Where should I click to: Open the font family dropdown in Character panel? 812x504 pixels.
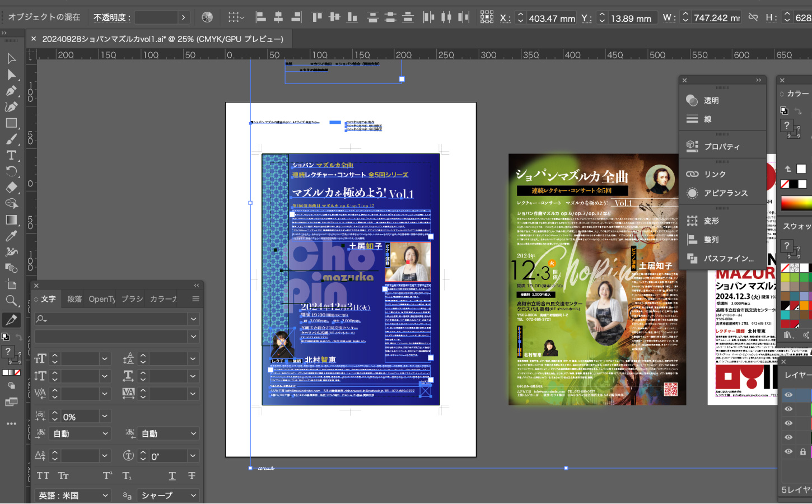pos(116,319)
